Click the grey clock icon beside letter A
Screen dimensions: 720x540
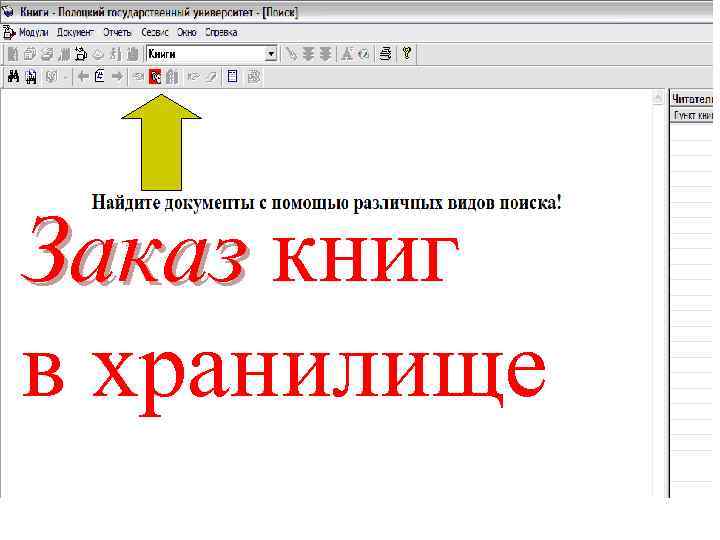(364, 54)
